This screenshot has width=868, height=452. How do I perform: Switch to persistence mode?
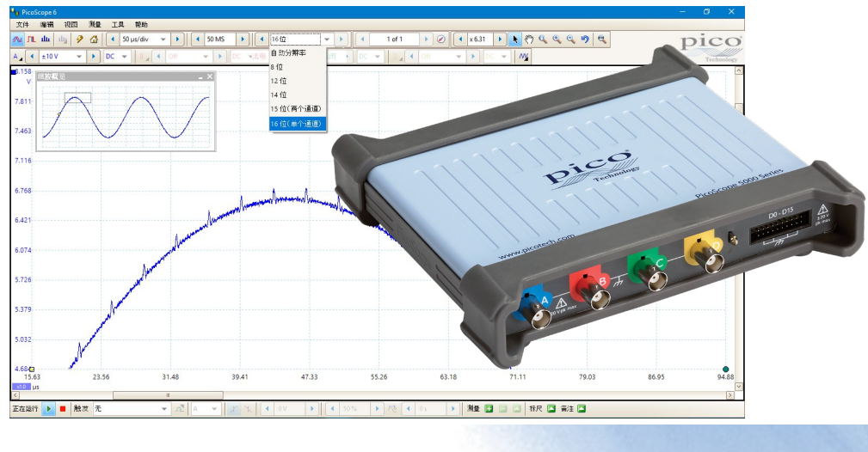click(32, 40)
